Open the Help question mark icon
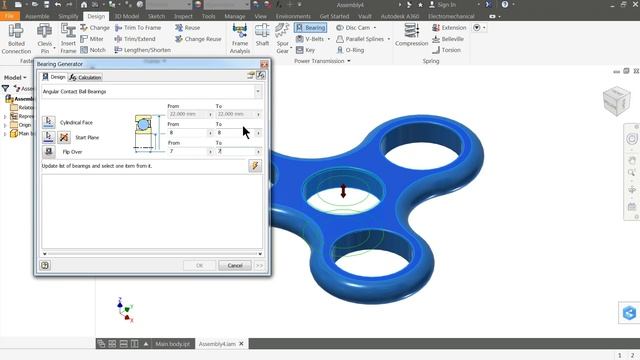640x360 pixels. [x=505, y=4]
